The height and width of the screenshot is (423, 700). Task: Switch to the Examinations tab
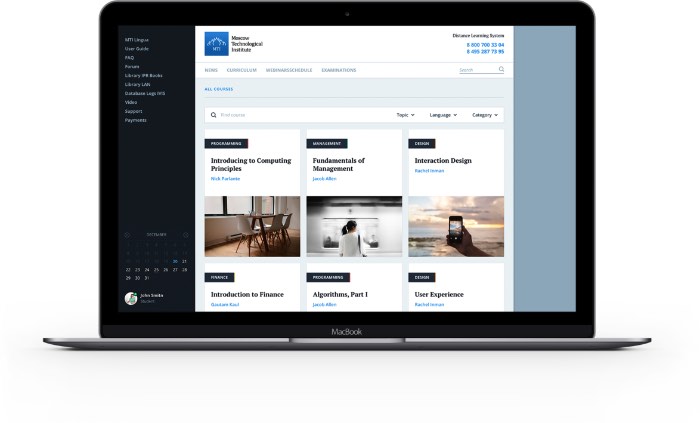[338, 70]
